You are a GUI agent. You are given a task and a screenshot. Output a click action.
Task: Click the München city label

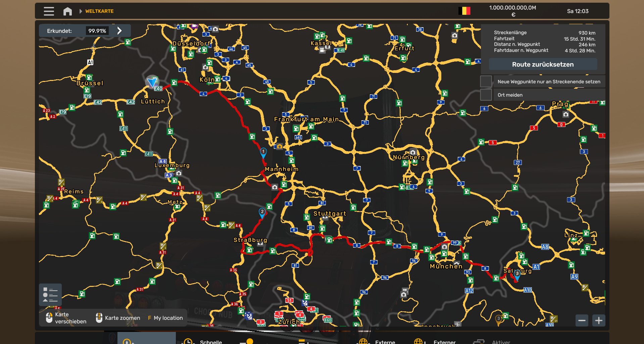point(446,266)
